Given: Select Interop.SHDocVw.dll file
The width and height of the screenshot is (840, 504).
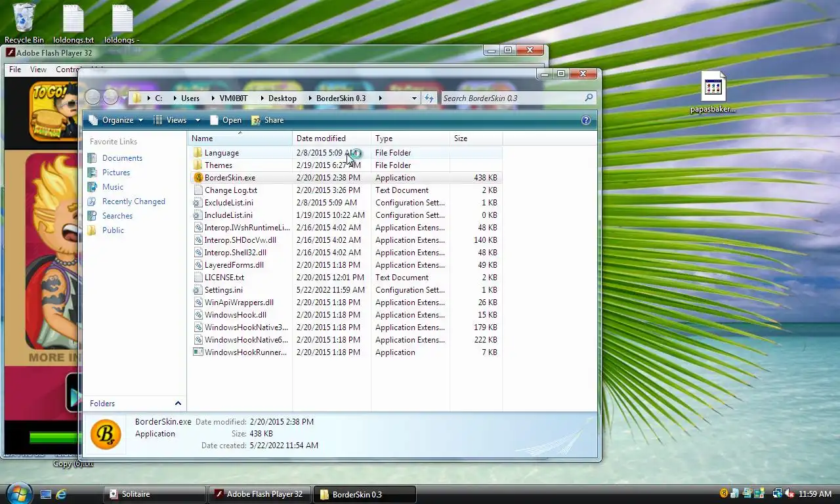Looking at the screenshot, I should tap(240, 240).
